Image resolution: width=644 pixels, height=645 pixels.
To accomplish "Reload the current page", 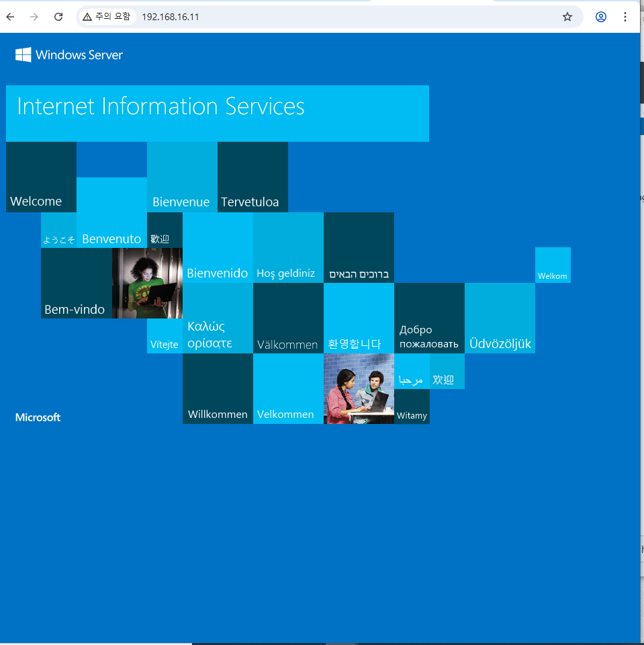I will pyautogui.click(x=58, y=17).
